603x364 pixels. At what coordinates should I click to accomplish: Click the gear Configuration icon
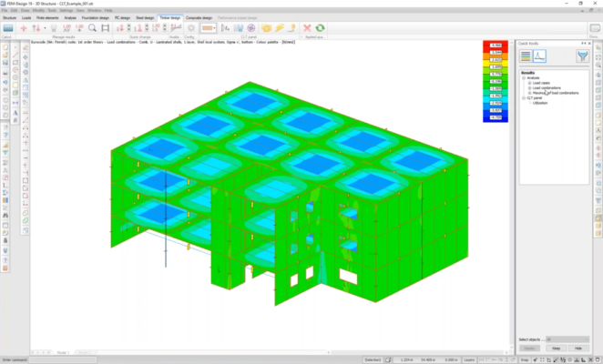tap(191, 28)
